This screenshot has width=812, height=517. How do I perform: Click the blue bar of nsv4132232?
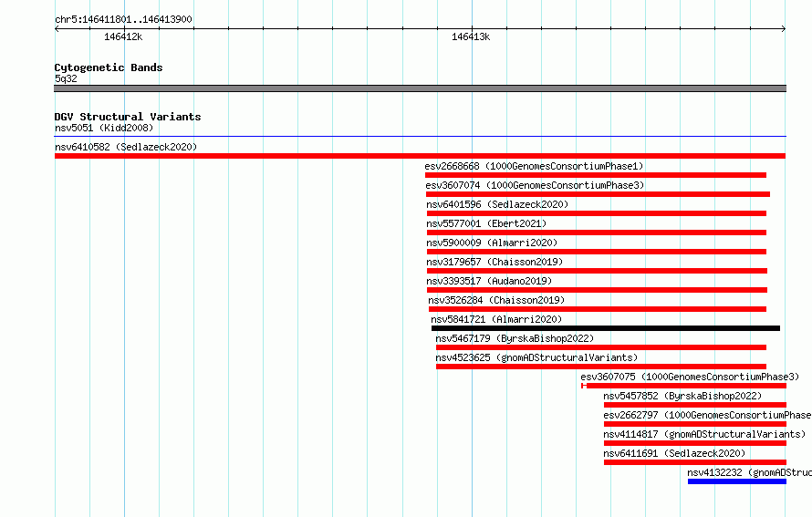click(x=737, y=481)
